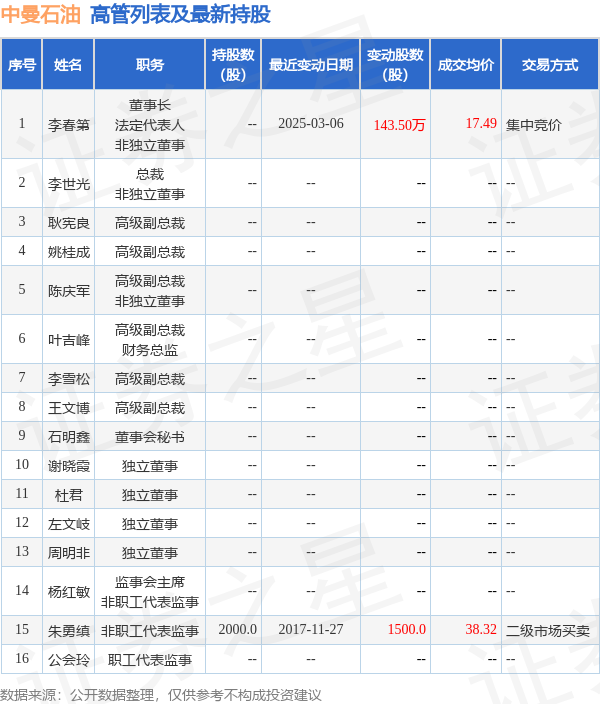Click the red value 143.50万
This screenshot has height=704, width=600.
(x=399, y=125)
